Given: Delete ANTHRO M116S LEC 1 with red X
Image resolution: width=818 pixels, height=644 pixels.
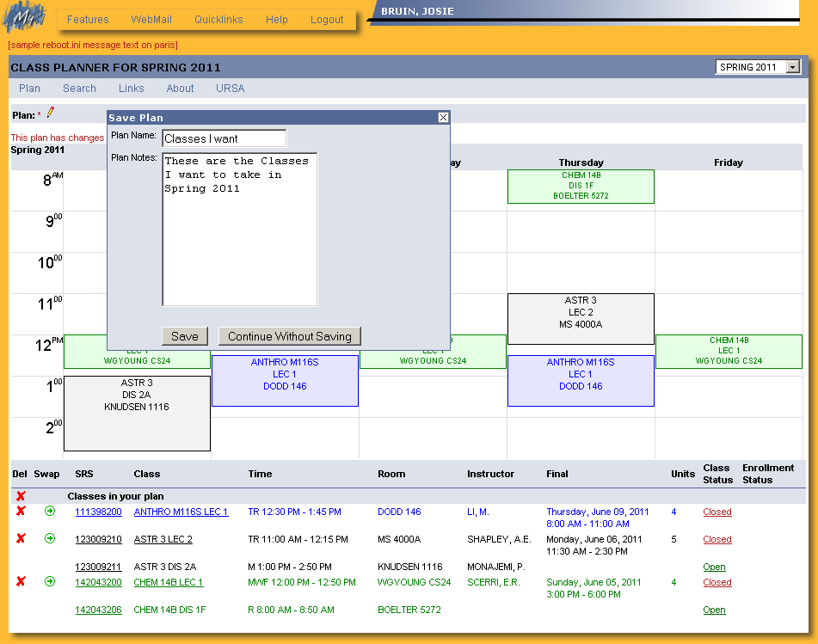Looking at the screenshot, I should pyautogui.click(x=21, y=512).
